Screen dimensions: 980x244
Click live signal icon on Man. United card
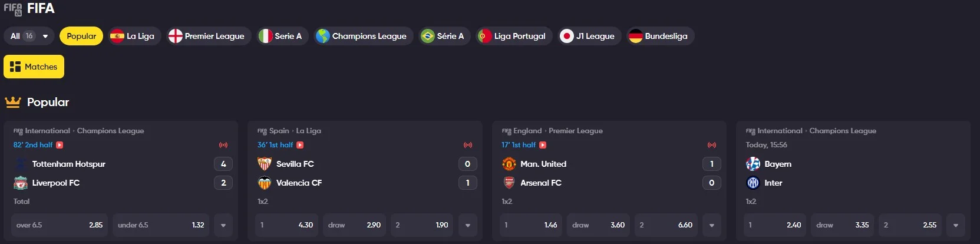(x=712, y=145)
